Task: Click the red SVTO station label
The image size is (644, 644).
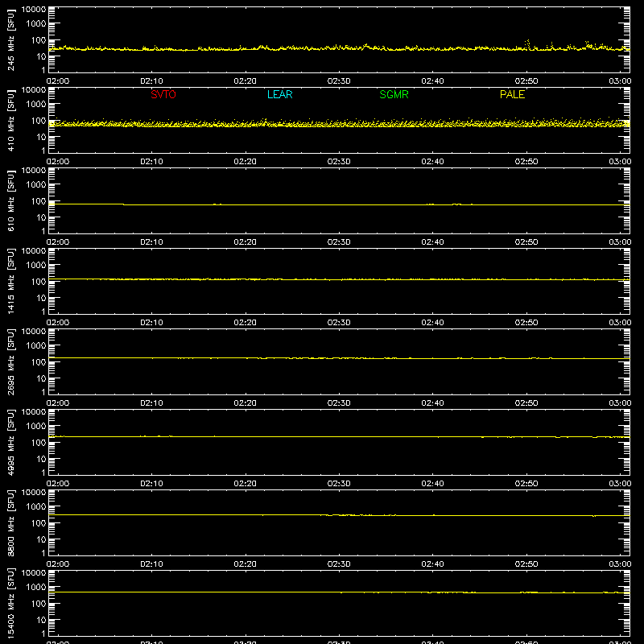Action: point(163,94)
